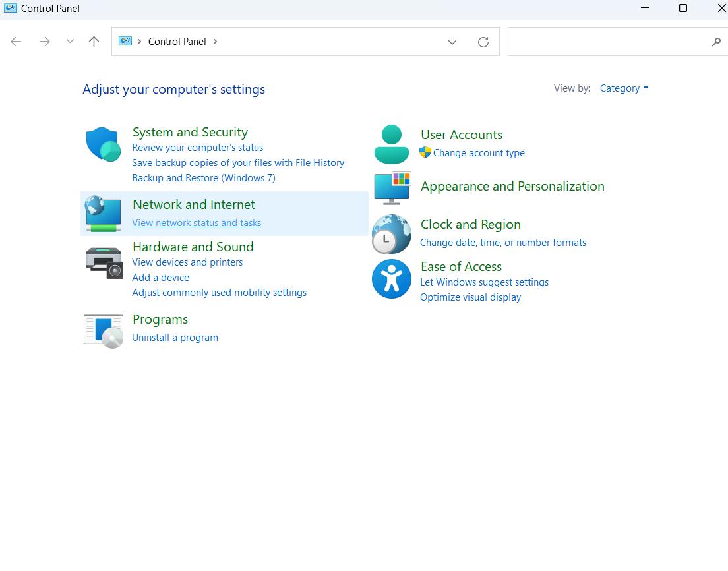
Task: Open Appearance and Personalization monitor icon
Action: click(x=392, y=187)
